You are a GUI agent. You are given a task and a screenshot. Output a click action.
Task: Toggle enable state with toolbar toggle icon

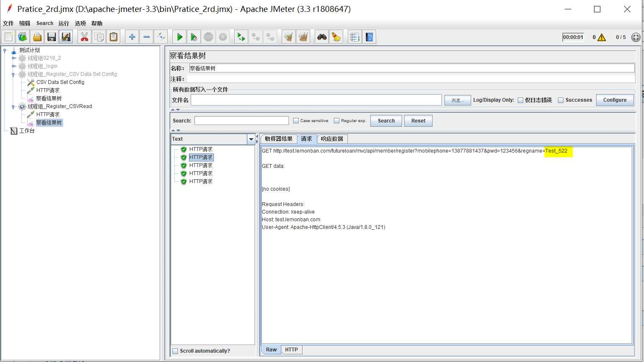[161, 37]
